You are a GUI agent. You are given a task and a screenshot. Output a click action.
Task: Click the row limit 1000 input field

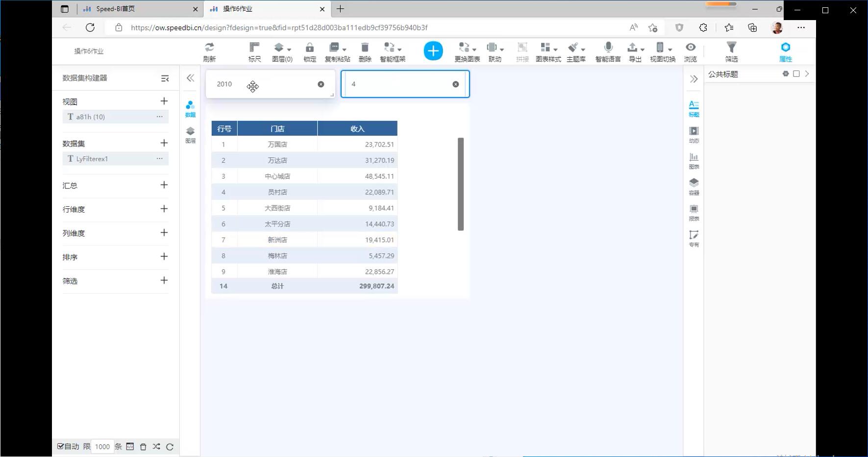102,446
